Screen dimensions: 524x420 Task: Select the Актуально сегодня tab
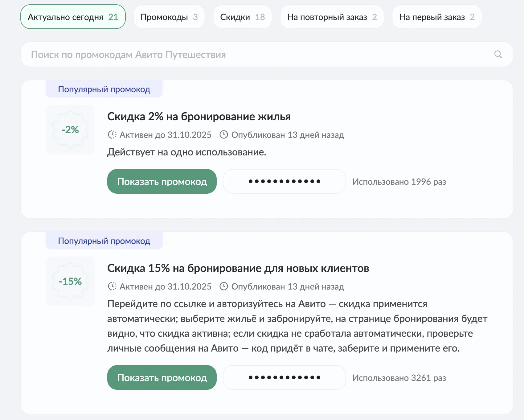(73, 17)
